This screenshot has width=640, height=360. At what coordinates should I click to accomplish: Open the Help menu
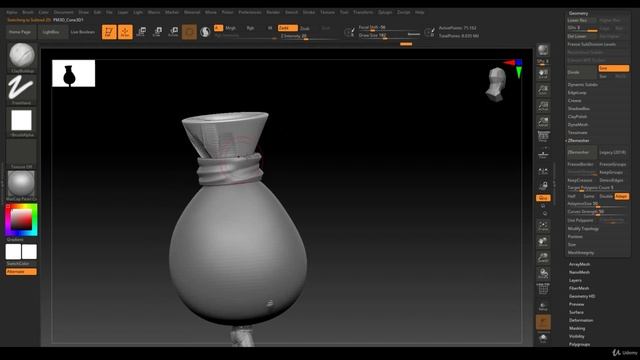(420, 12)
